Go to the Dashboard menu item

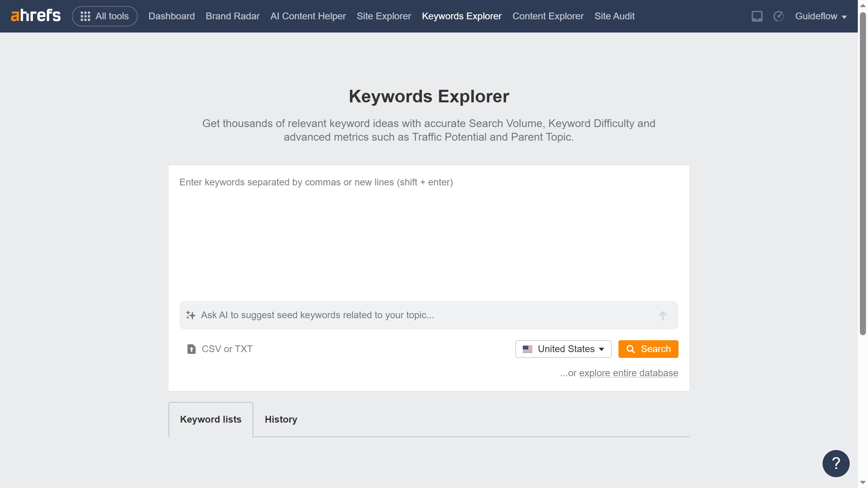tap(172, 16)
